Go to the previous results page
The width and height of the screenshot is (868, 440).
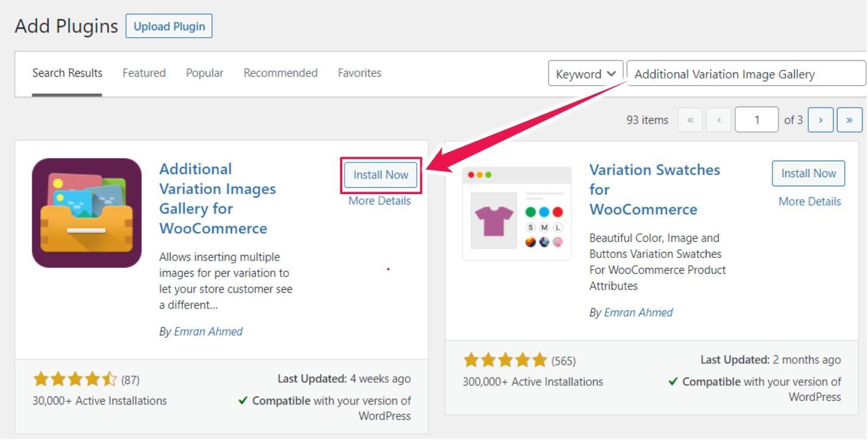pos(718,120)
